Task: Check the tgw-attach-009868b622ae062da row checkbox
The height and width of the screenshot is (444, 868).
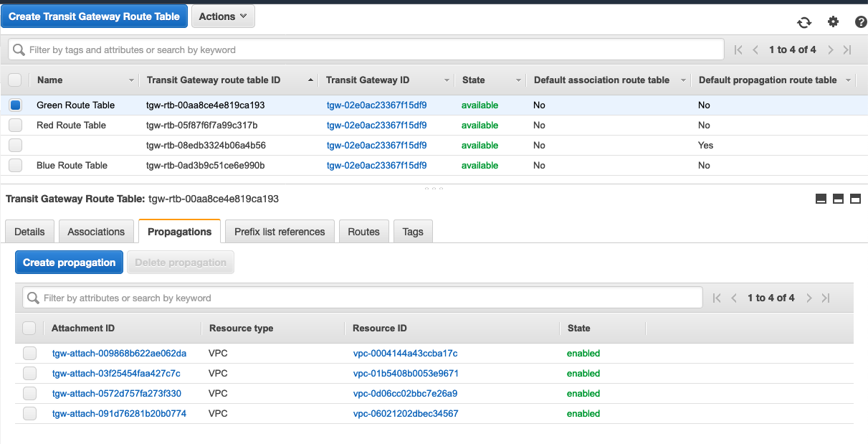Action: point(29,354)
